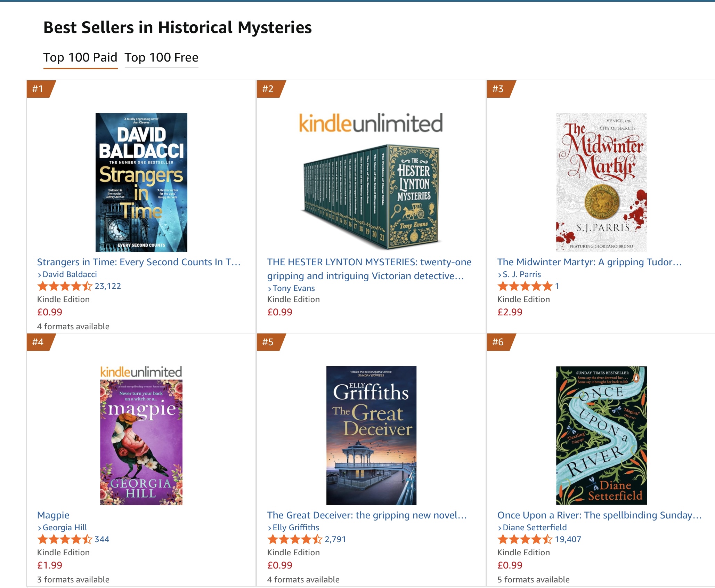The image size is (715, 588).
Task: View star ratings for Once Upon a River
Action: coord(525,539)
